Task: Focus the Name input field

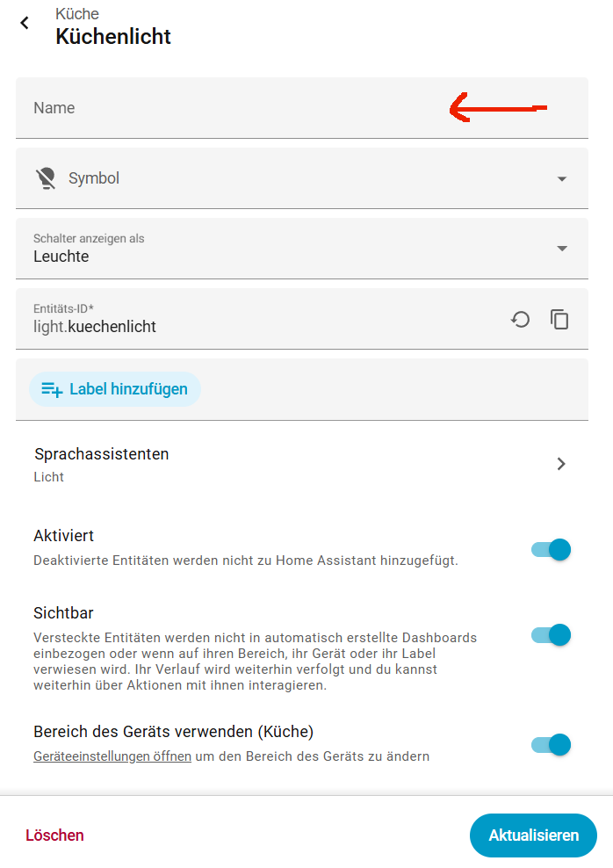Action: [302, 108]
